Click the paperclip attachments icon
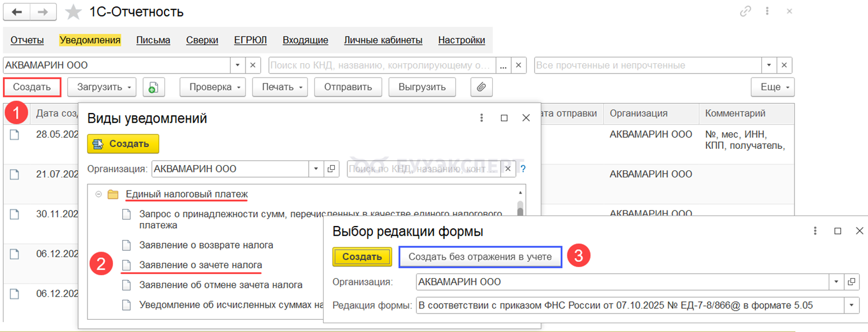This screenshot has height=332, width=868. point(481,87)
